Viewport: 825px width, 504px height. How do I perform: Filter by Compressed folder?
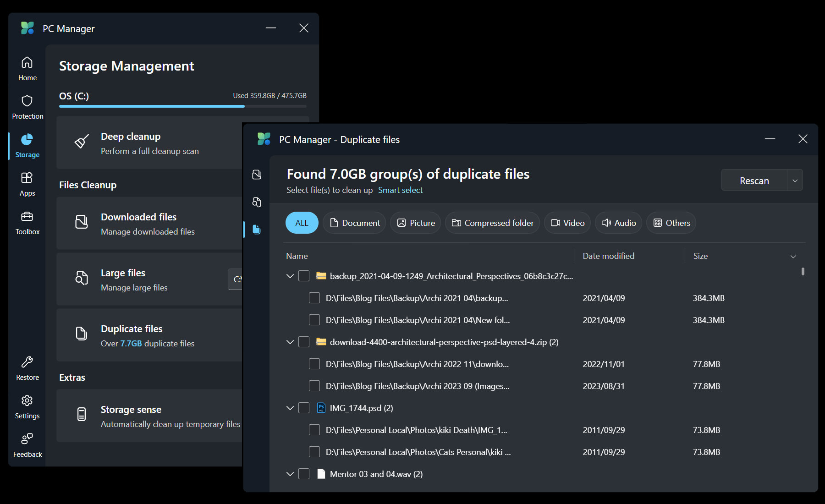pos(492,223)
